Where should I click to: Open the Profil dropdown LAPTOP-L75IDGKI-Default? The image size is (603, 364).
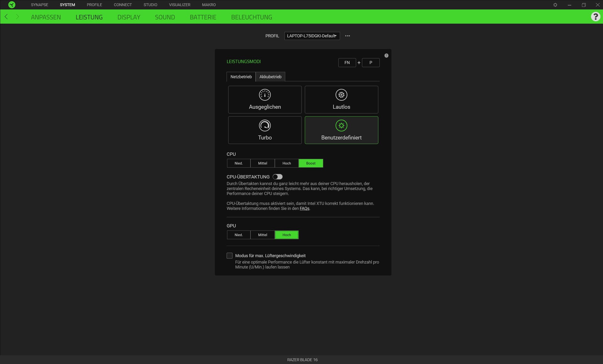[312, 36]
